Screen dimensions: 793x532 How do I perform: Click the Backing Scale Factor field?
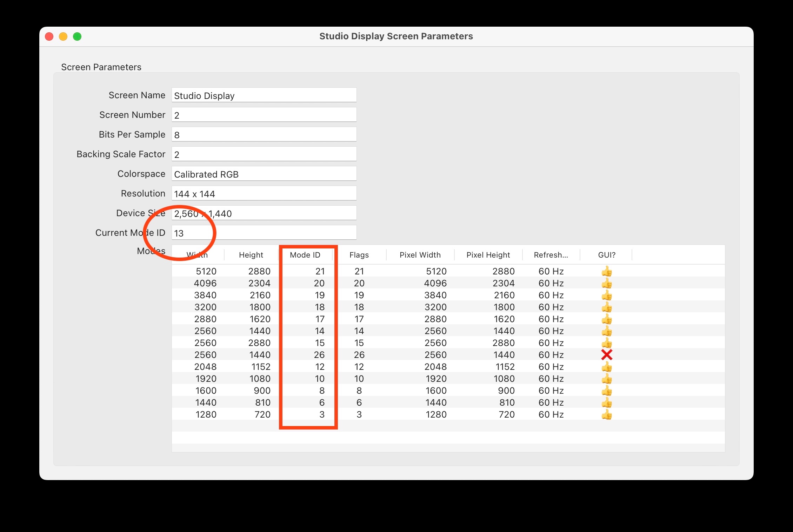pos(264,154)
